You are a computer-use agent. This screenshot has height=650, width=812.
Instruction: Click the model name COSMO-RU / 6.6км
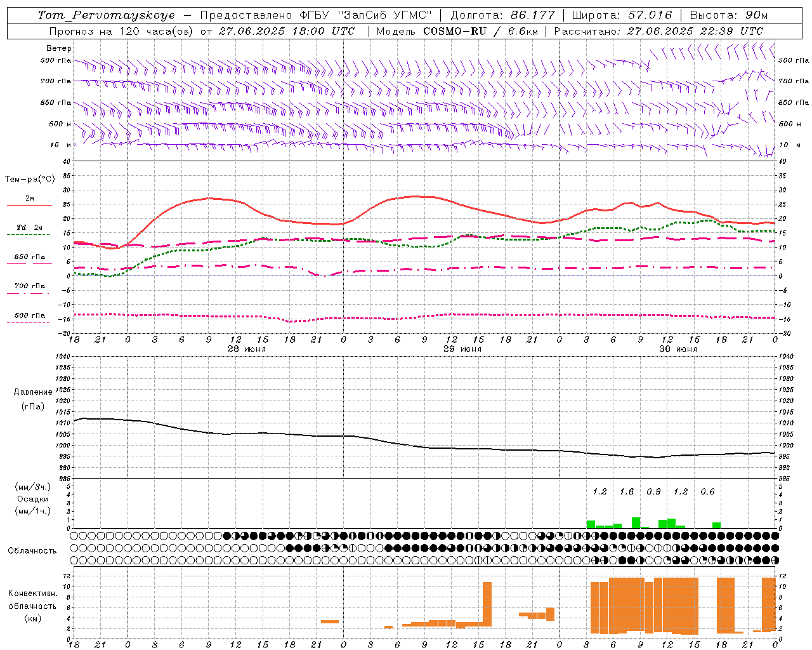(x=480, y=31)
